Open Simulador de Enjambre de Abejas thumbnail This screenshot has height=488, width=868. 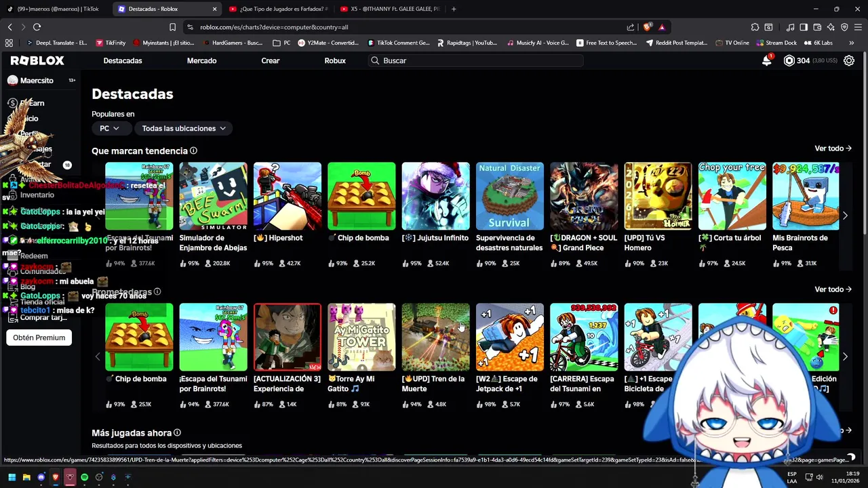click(213, 196)
